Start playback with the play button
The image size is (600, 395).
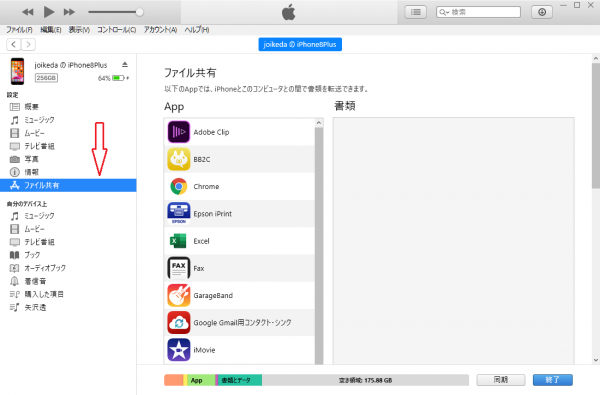click(x=49, y=12)
